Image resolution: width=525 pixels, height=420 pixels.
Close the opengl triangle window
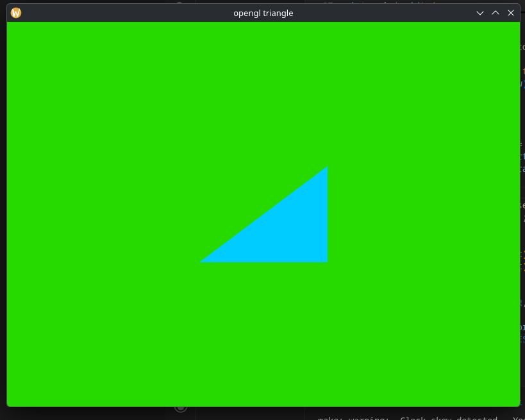(511, 13)
